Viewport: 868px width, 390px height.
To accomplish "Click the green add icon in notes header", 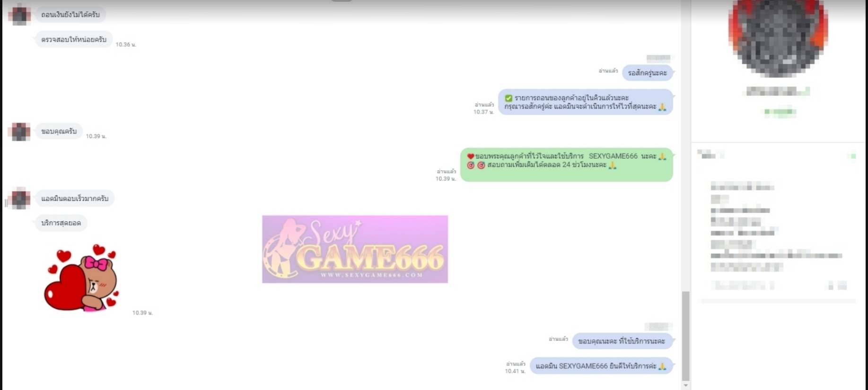I will [x=853, y=156].
